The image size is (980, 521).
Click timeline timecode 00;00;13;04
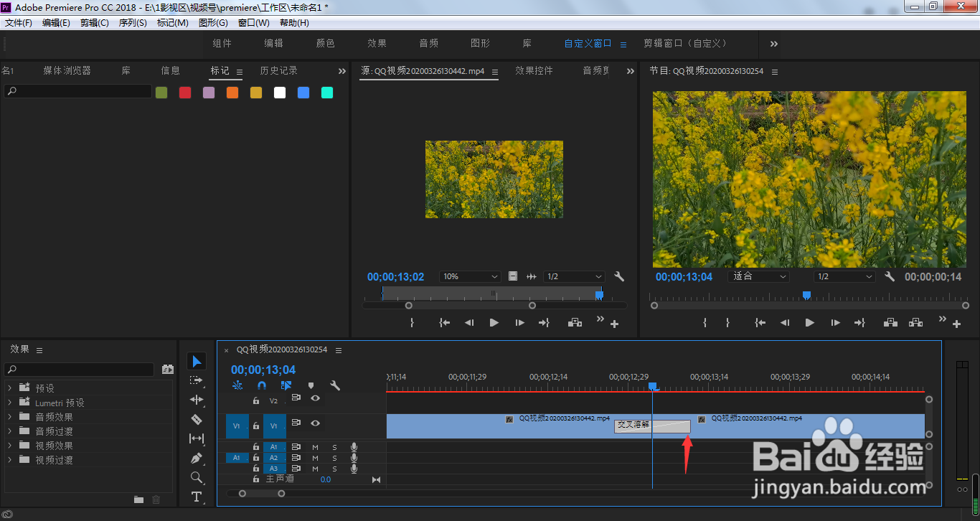263,370
